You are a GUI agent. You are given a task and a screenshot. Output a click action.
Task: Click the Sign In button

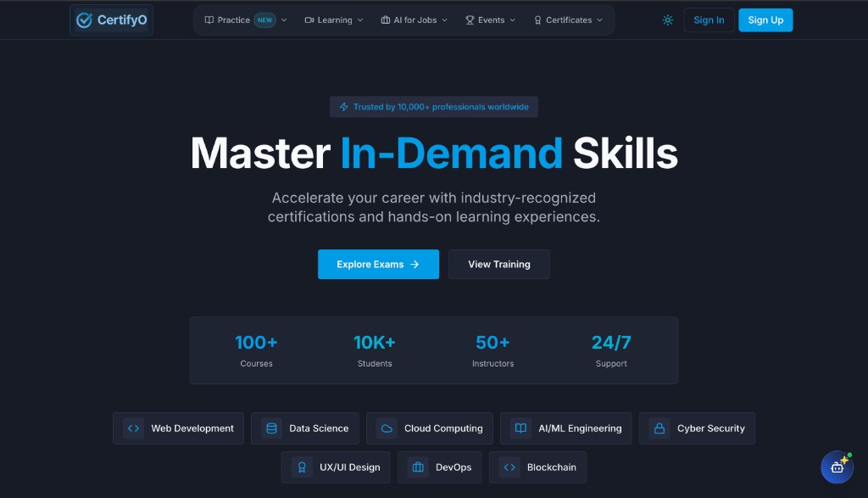click(709, 20)
